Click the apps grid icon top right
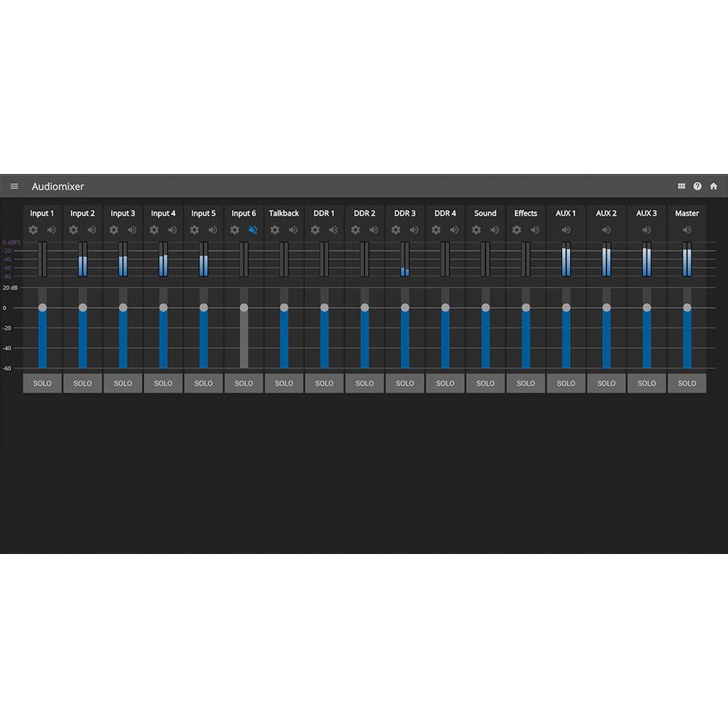 click(x=681, y=186)
